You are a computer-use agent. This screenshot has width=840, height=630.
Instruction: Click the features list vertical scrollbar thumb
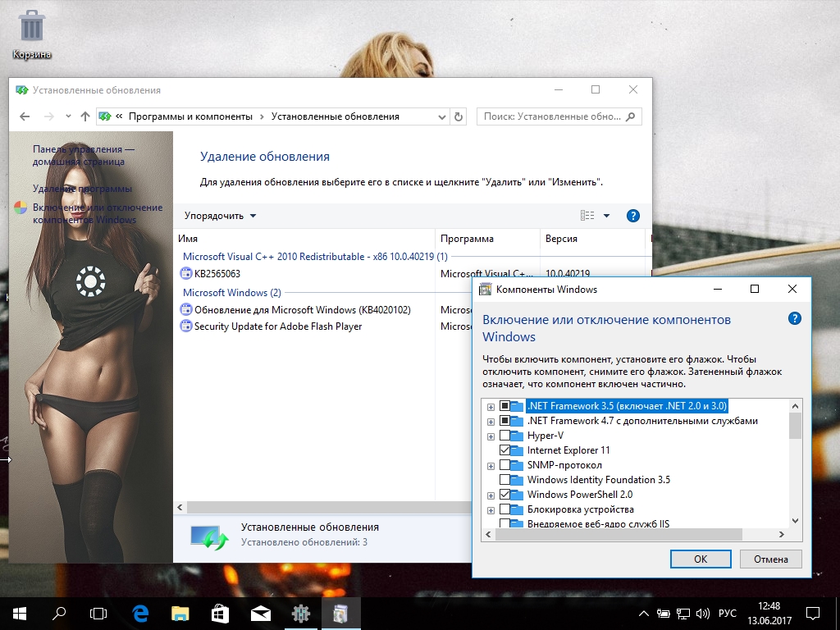click(795, 426)
